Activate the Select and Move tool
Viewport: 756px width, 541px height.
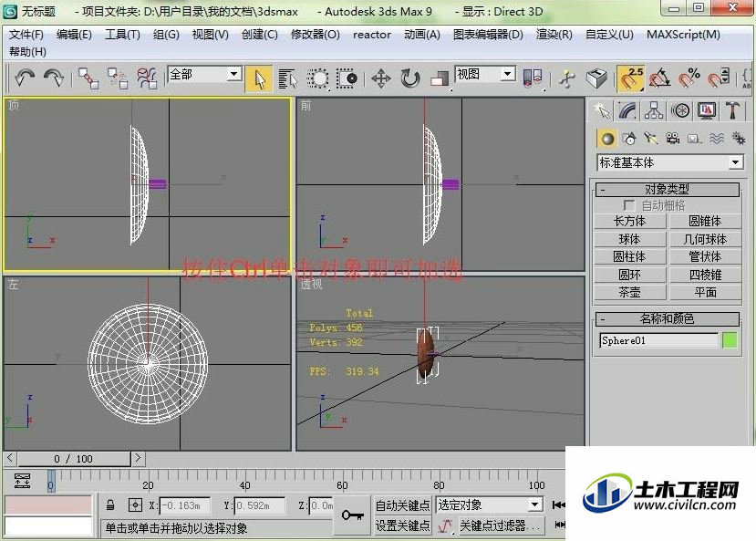[381, 78]
